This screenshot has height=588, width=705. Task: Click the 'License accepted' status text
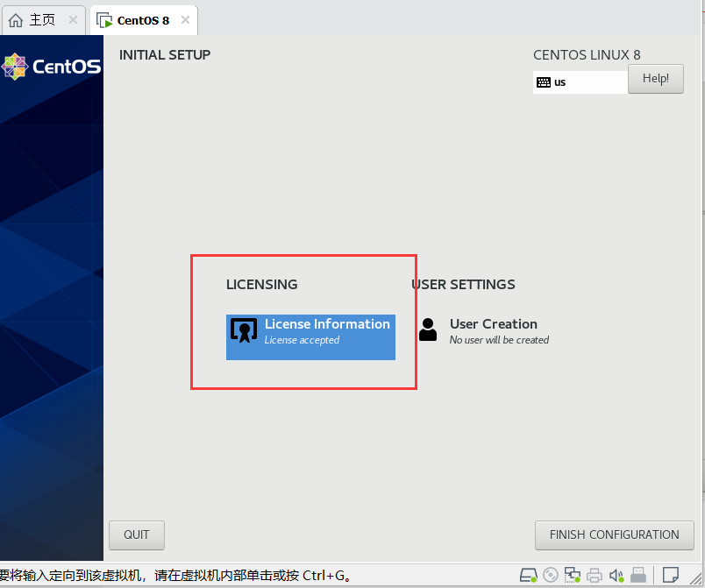(x=302, y=340)
